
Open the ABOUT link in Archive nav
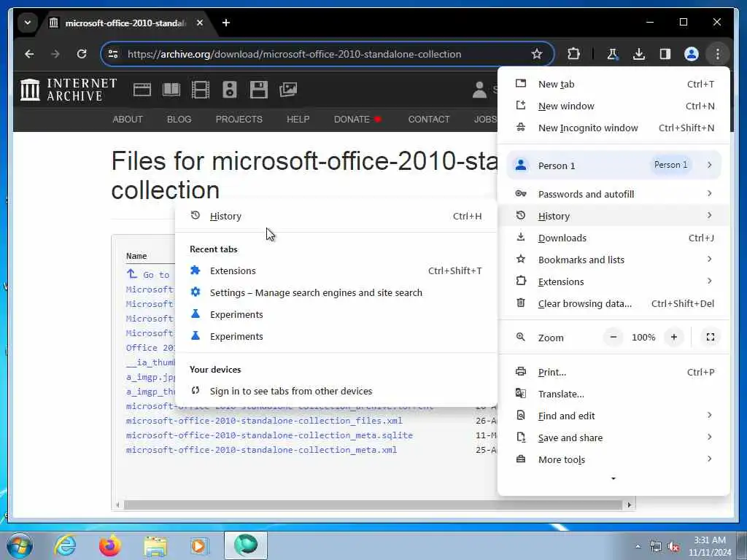(128, 119)
